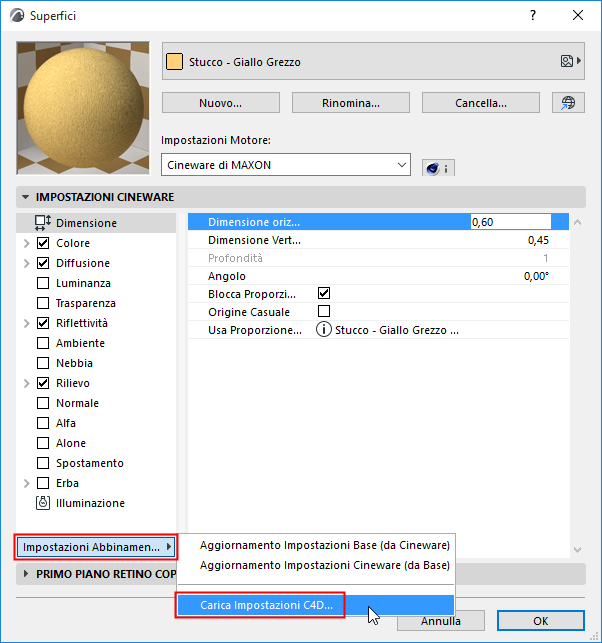Toggle the Blocca Proporzi checkbox

click(324, 293)
